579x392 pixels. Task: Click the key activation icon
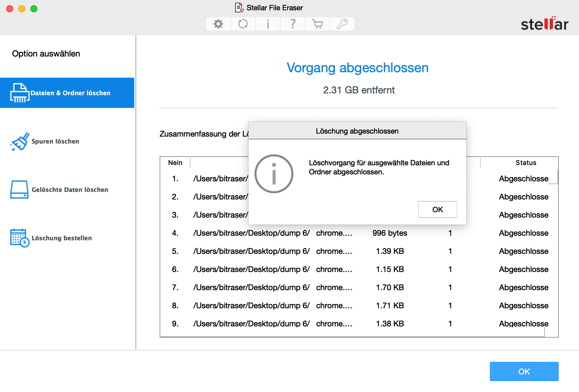pyautogui.click(x=342, y=24)
